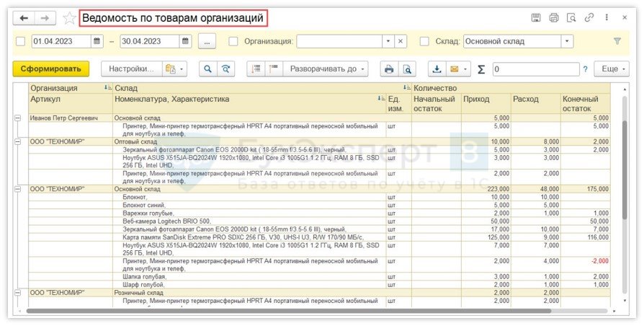
Task: Click the magnifier find icon in toolbar
Action: click(x=207, y=69)
